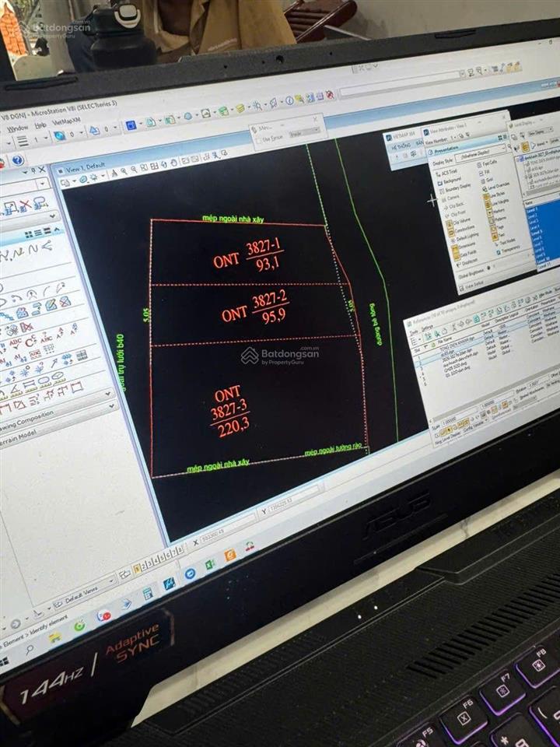
Task: Open Excel from the Windows taskbar
Action: click(210, 565)
